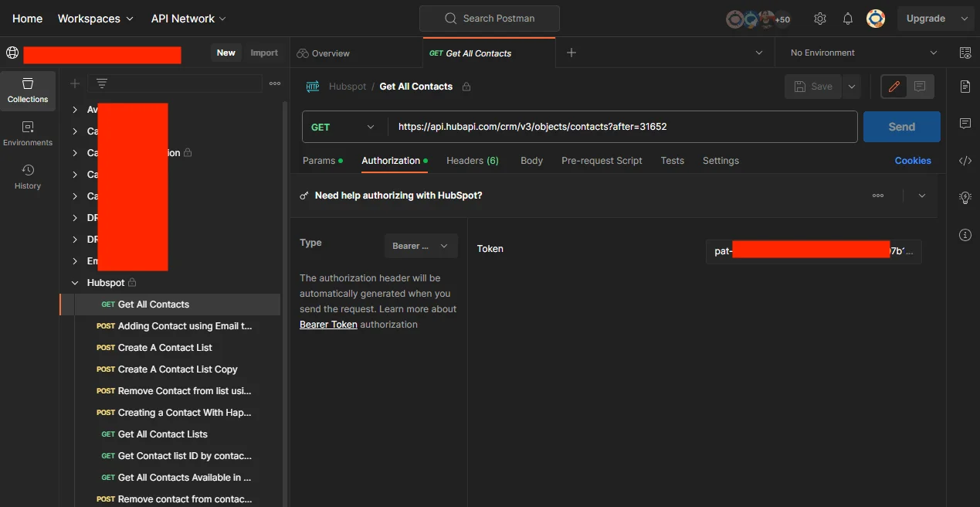The width and height of the screenshot is (980, 507).
Task: Open the Bearer Token help link
Action: (x=328, y=325)
